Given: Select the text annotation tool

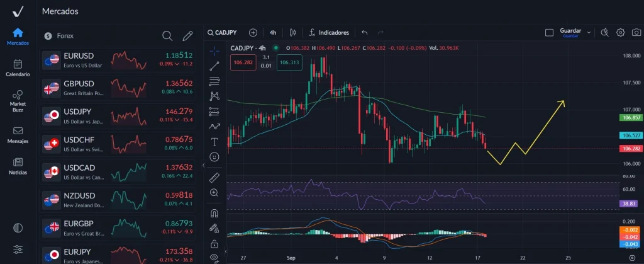Looking at the screenshot, I should pyautogui.click(x=214, y=142).
